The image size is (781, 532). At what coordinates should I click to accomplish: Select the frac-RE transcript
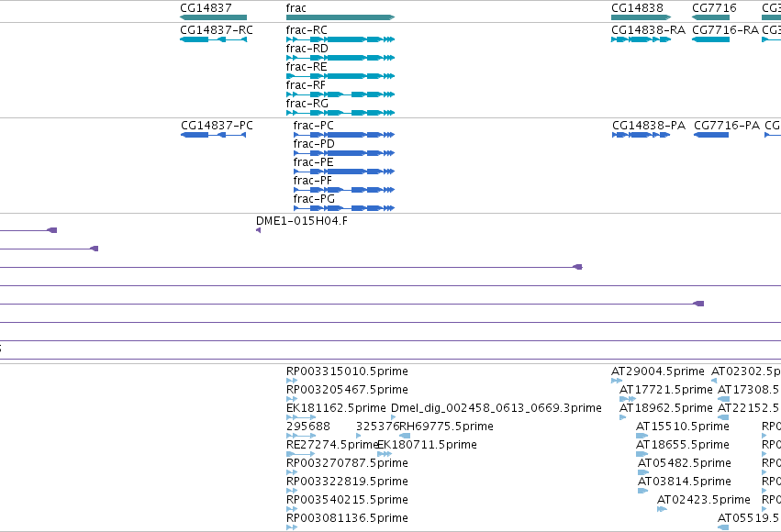(x=340, y=76)
